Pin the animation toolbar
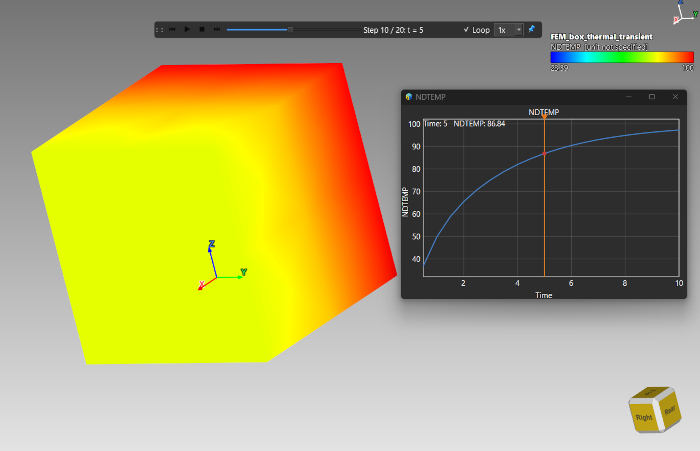Viewport: 700px width, 451px height. pyautogui.click(x=532, y=29)
